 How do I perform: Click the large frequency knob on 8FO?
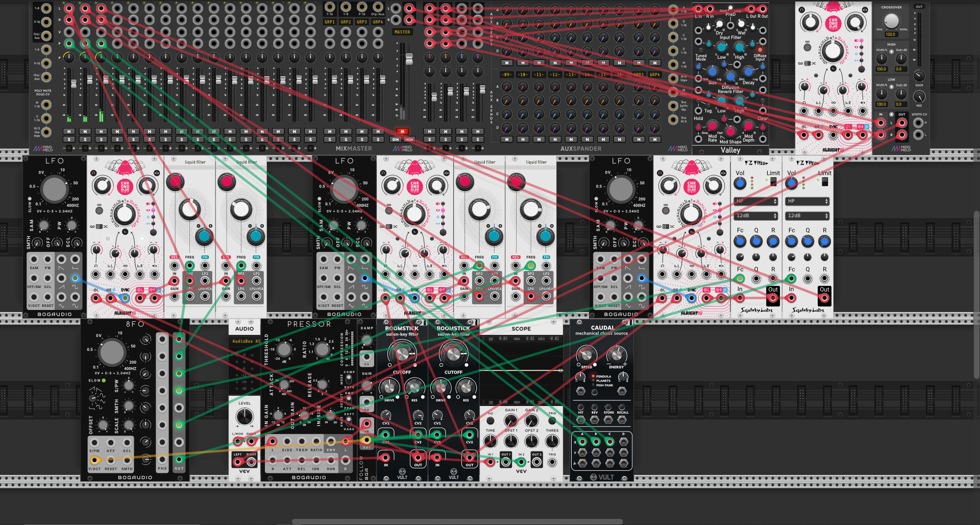[x=112, y=352]
